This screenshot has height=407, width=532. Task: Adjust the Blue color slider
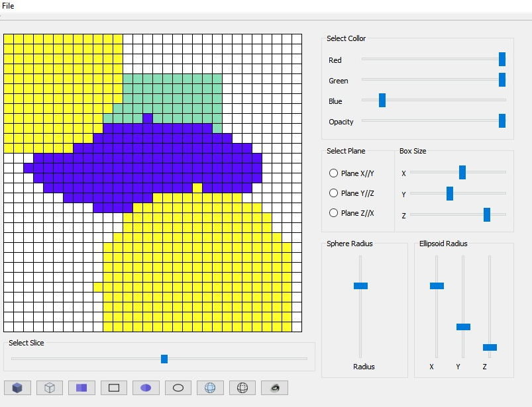point(382,101)
